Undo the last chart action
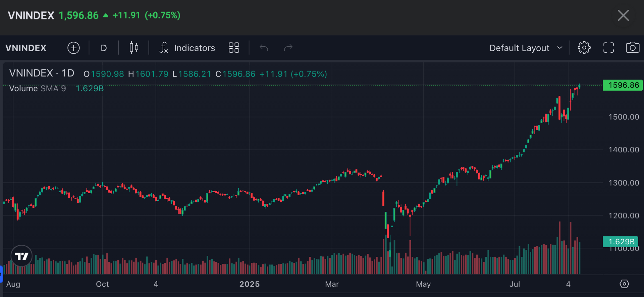644x297 pixels. click(264, 48)
